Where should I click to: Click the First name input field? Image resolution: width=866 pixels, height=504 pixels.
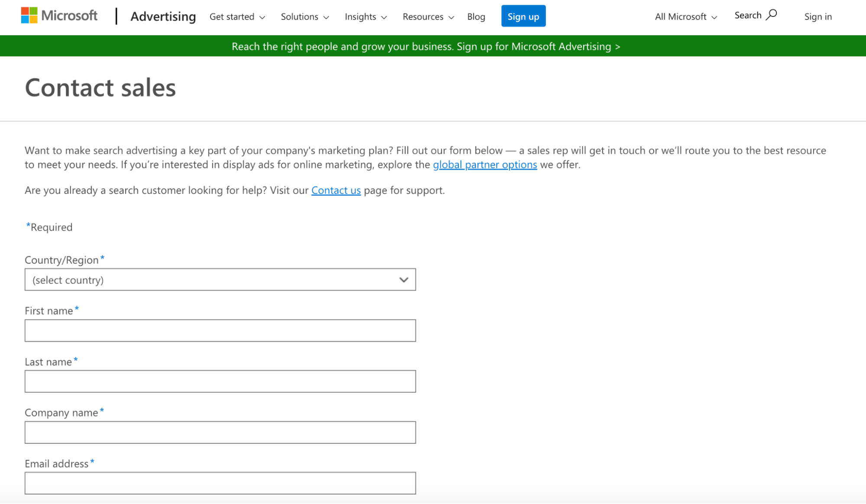pos(220,331)
